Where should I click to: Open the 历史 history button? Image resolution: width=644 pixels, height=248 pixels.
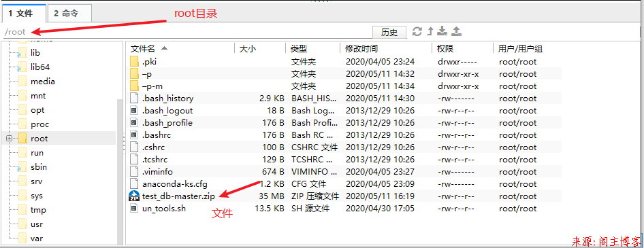(389, 33)
